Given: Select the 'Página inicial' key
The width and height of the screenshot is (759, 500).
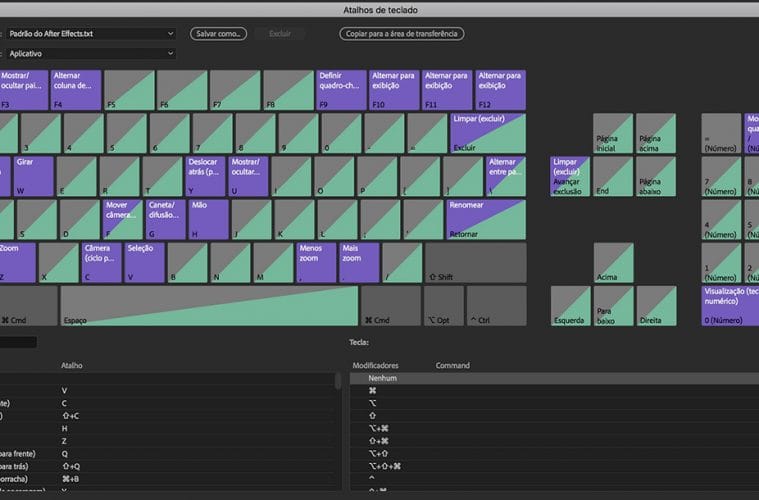Looking at the screenshot, I should (613, 133).
